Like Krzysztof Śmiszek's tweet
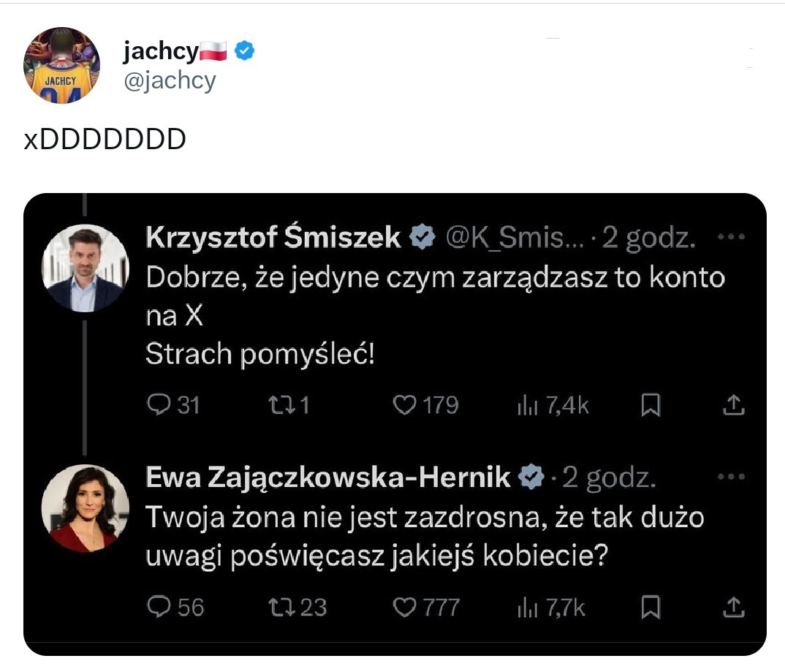Image resolution: width=785 pixels, height=672 pixels. pos(404,405)
